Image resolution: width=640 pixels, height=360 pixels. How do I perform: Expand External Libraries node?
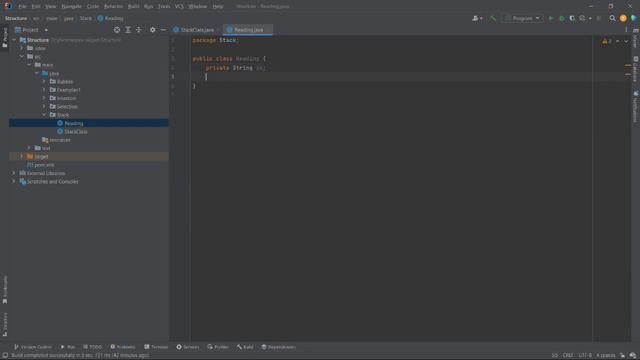tap(14, 173)
